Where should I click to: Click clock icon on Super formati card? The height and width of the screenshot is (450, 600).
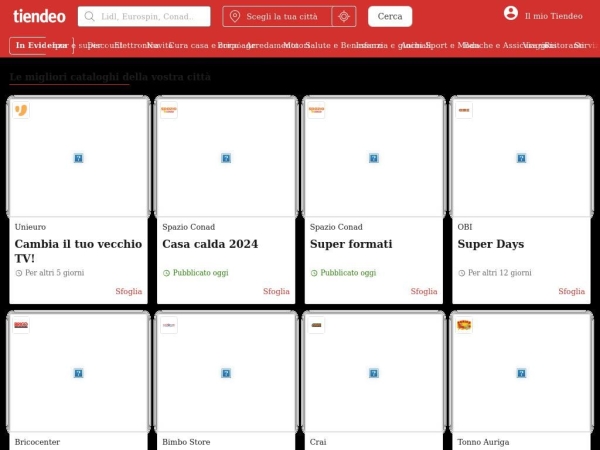[314, 273]
